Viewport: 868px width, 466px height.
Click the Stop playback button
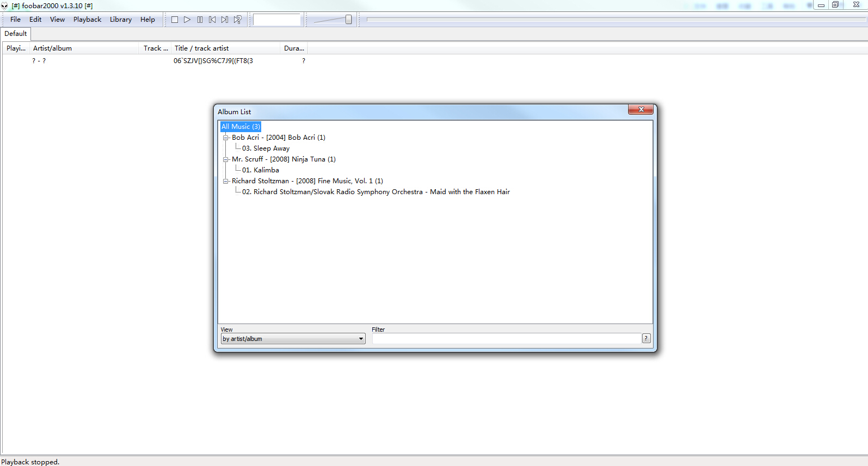[175, 20]
